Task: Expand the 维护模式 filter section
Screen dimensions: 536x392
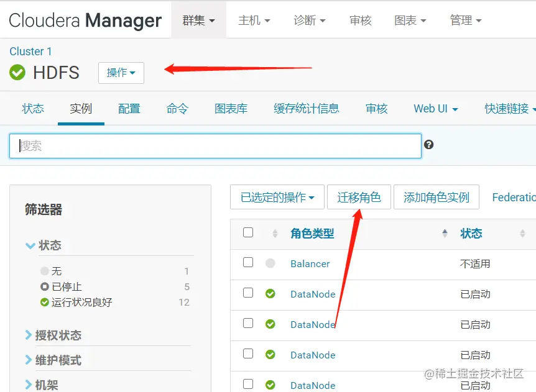Action: click(x=53, y=360)
